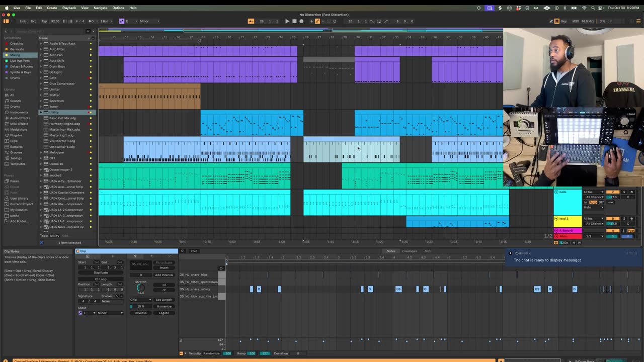The image size is (644, 362).
Task: Click the arrangement Record button
Action: click(301, 21)
